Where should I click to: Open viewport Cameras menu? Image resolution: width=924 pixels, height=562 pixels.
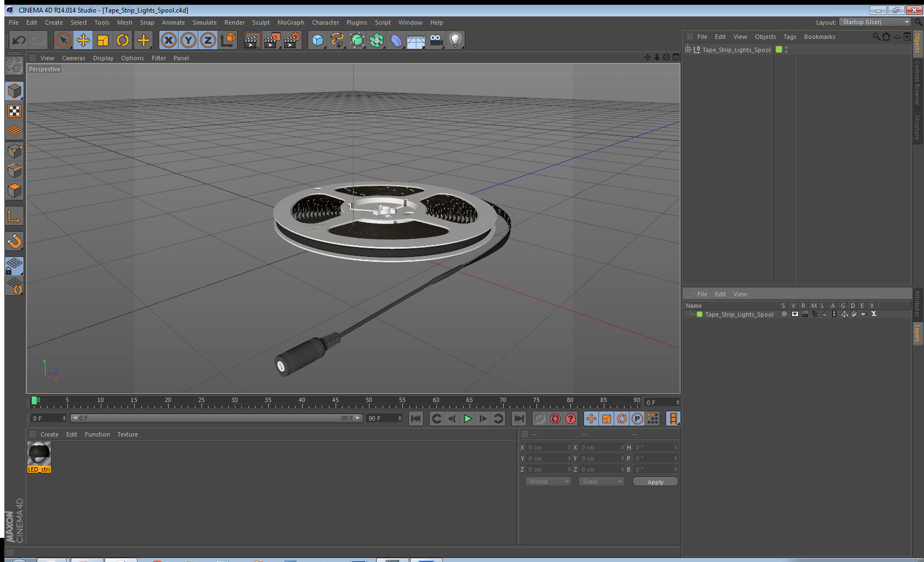point(73,58)
